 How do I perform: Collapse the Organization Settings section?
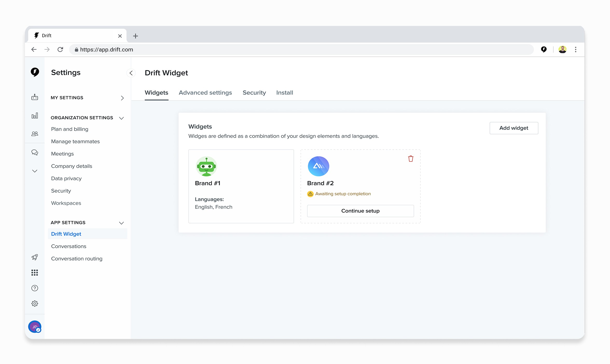point(121,118)
